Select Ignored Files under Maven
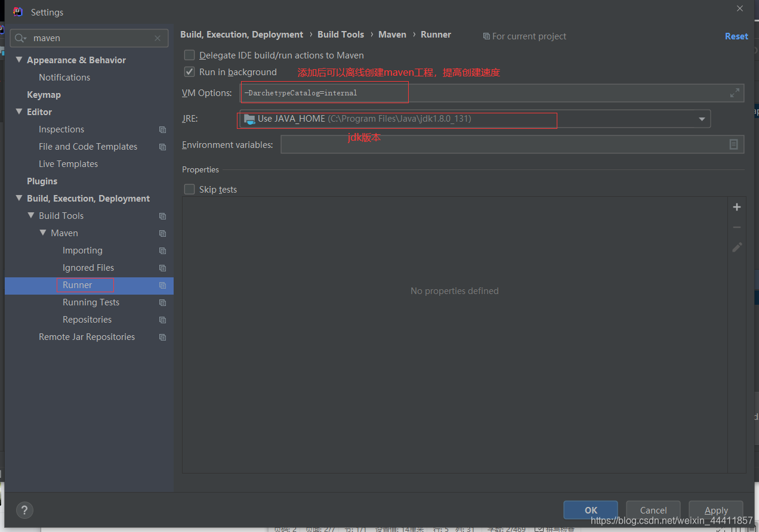Viewport: 759px width, 532px height. tap(88, 268)
